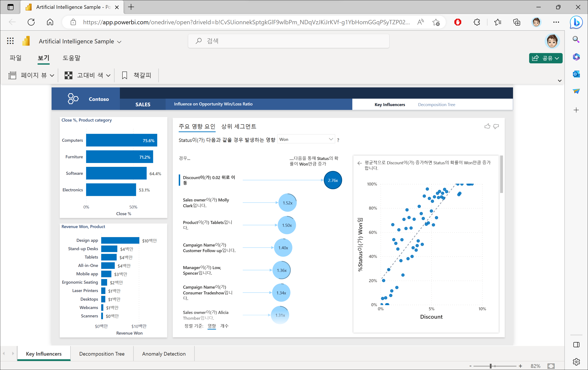Click the zoom in plus button
This screenshot has height=370, width=588.
point(520,366)
